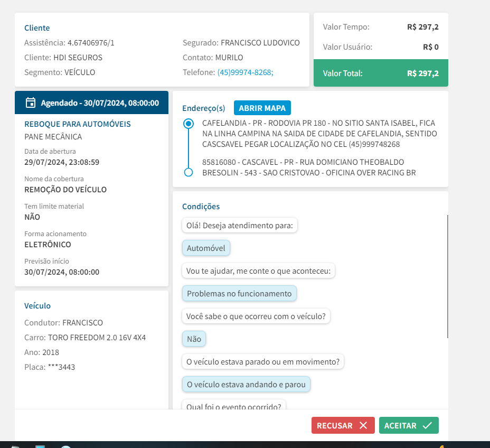
Task: Click the Assistência number 4.67406976/1
Action: pos(91,42)
